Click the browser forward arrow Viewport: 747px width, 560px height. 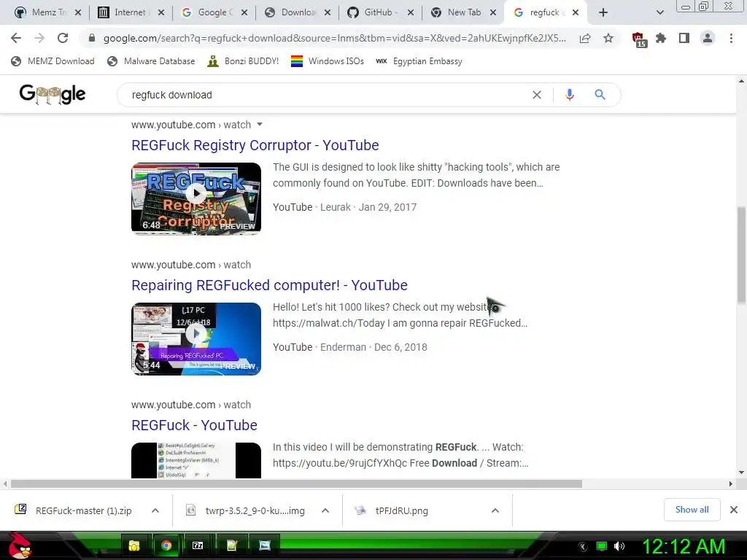39,38
